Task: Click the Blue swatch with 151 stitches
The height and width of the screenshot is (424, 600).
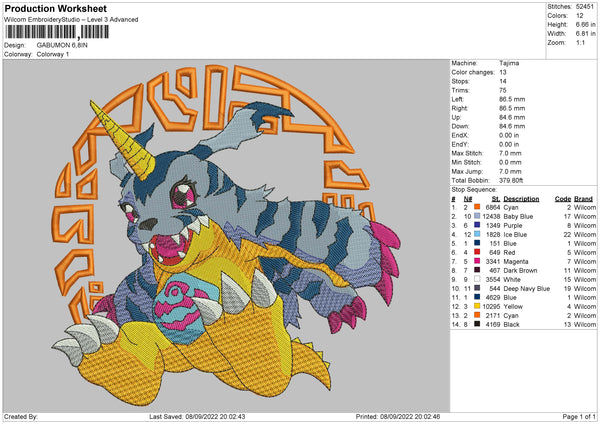Action: tap(477, 243)
